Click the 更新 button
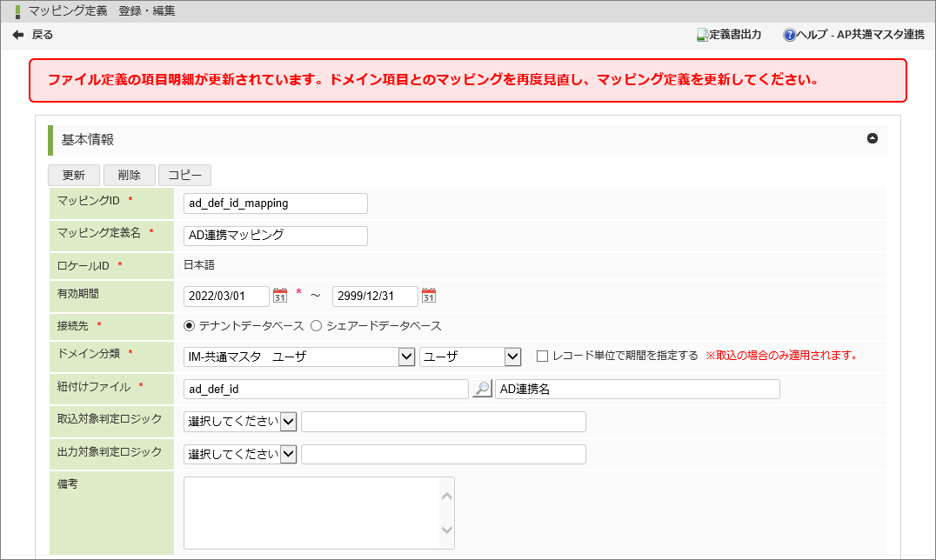This screenshot has width=936, height=560. [x=74, y=175]
